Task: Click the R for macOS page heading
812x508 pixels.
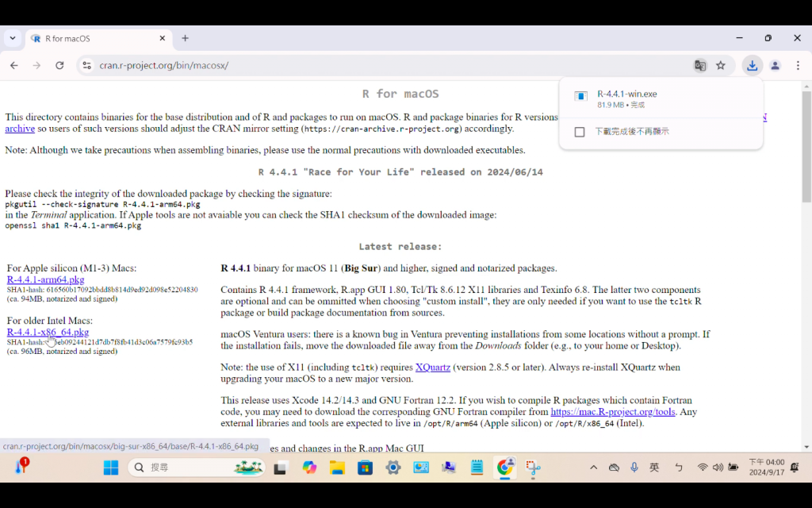Action: coord(400,94)
